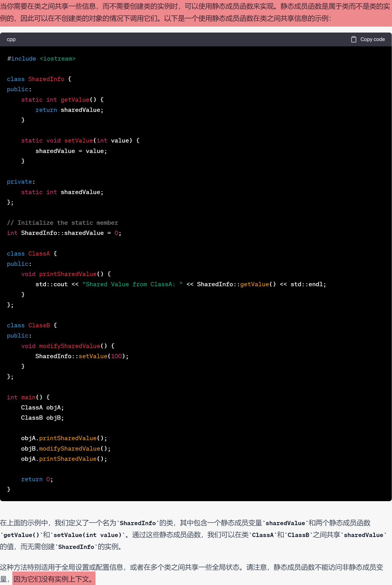The height and width of the screenshot is (585, 392).
Task: Click 'static void setValue(int value) {' line
Action: click(80, 141)
